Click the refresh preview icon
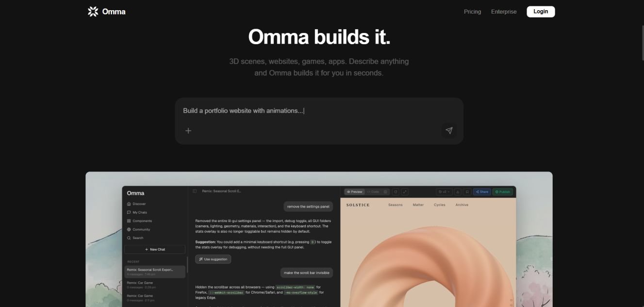Image resolution: width=644 pixels, height=307 pixels. tap(396, 192)
